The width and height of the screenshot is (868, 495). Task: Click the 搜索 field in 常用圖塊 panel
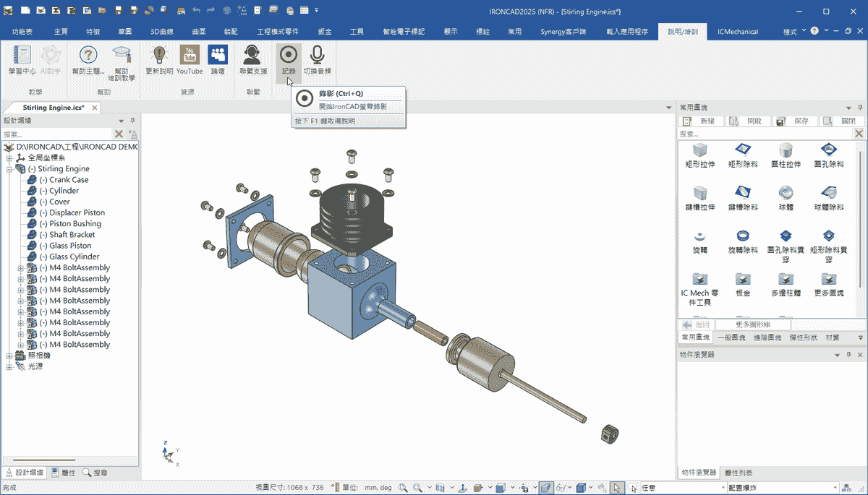(765, 134)
